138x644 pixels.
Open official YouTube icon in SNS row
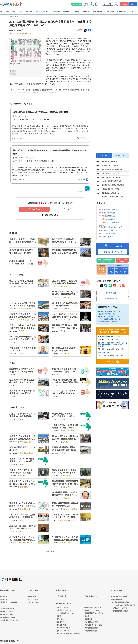(x=115, y=285)
